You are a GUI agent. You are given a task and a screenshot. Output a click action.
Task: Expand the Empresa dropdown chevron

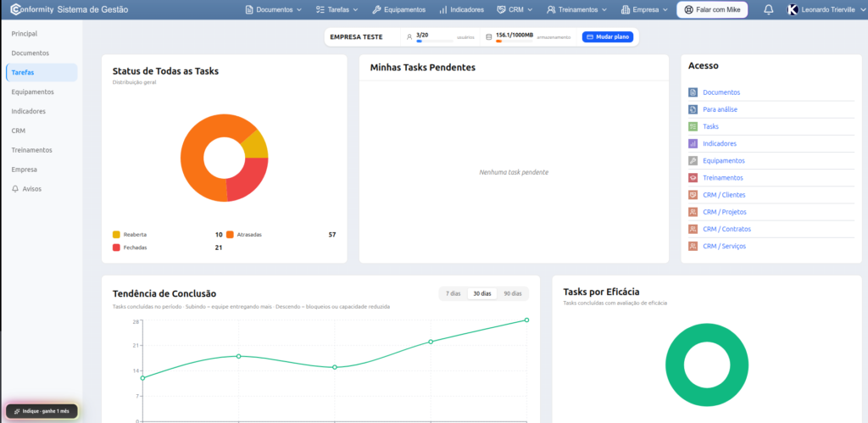point(665,10)
